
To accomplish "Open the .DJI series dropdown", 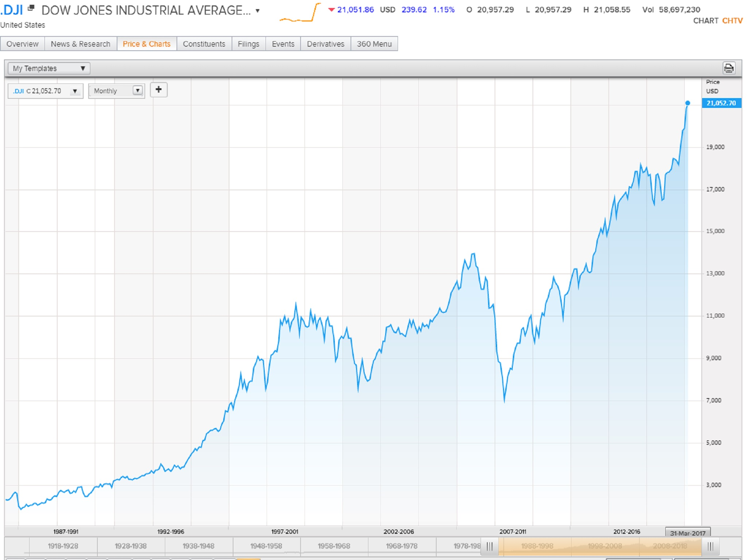I will pos(74,91).
